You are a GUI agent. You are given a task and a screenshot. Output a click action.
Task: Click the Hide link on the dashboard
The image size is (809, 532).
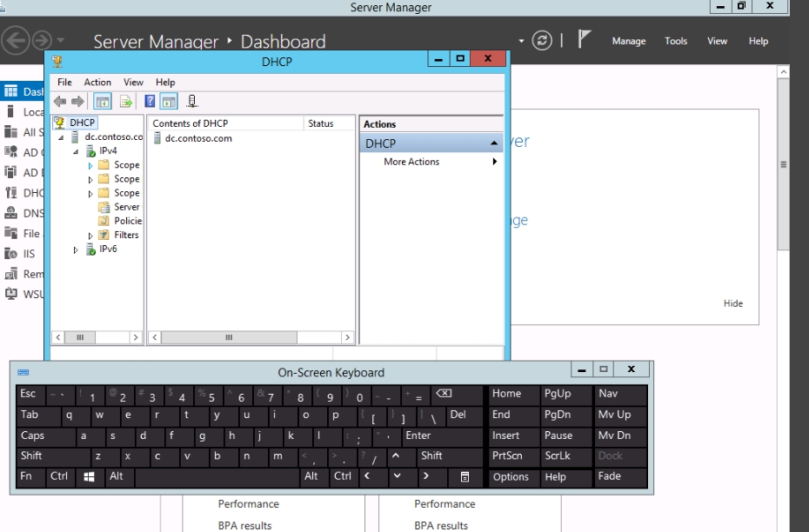pos(733,303)
